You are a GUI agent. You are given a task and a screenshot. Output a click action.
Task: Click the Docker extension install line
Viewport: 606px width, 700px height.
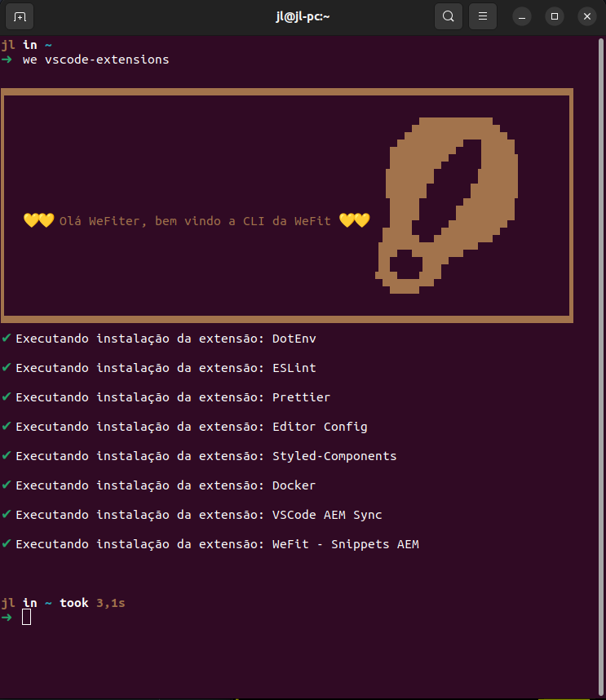(x=159, y=485)
